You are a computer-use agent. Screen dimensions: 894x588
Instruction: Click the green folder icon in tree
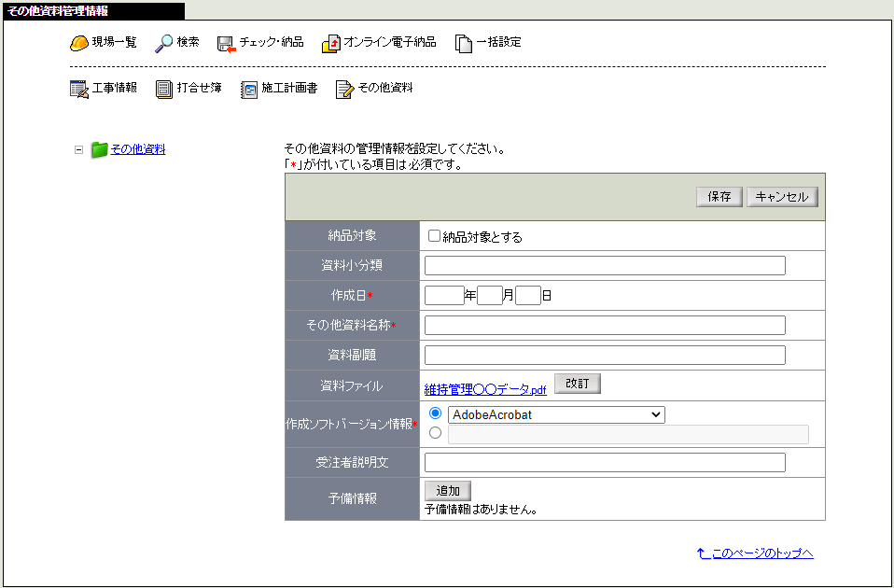tap(99, 150)
